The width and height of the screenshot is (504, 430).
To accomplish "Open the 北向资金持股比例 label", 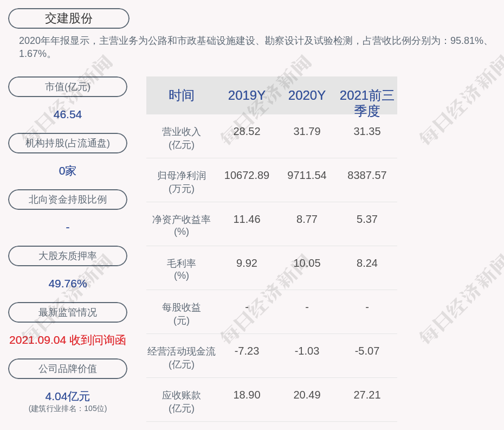I will [x=68, y=200].
